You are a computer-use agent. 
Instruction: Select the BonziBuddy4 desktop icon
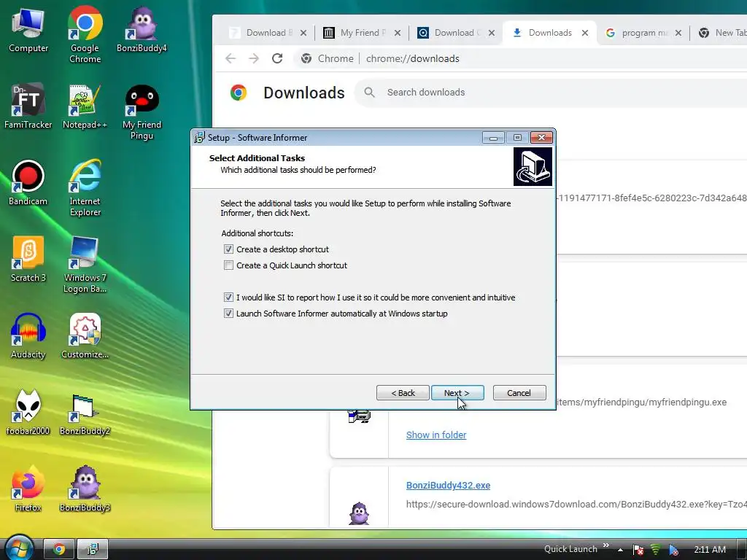click(x=142, y=29)
